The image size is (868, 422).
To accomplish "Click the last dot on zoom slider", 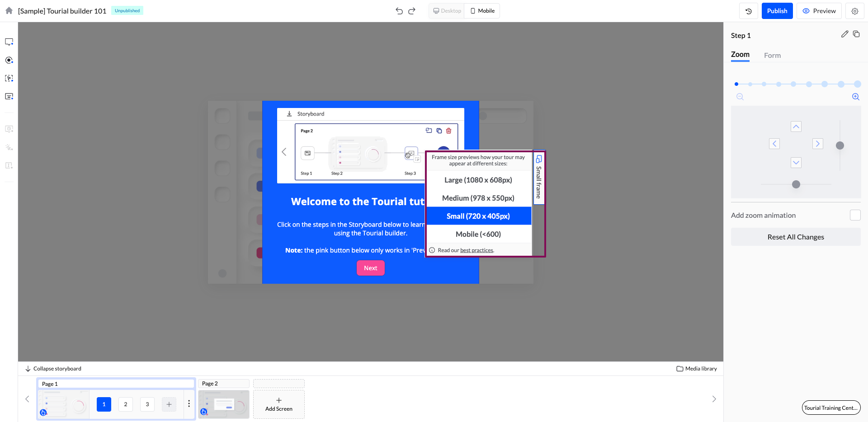I will pos(857,84).
